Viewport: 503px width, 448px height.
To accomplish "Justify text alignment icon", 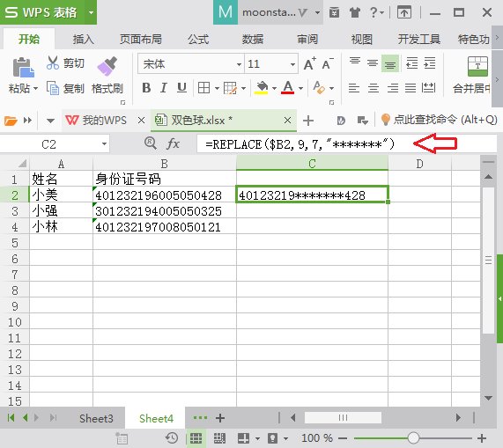I will [411, 87].
